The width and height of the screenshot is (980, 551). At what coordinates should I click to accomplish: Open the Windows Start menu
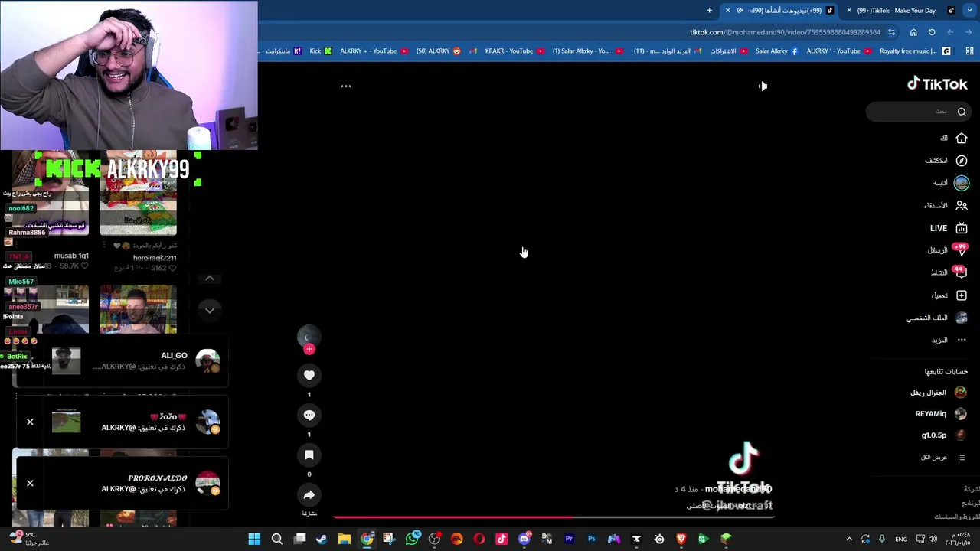[254, 540]
